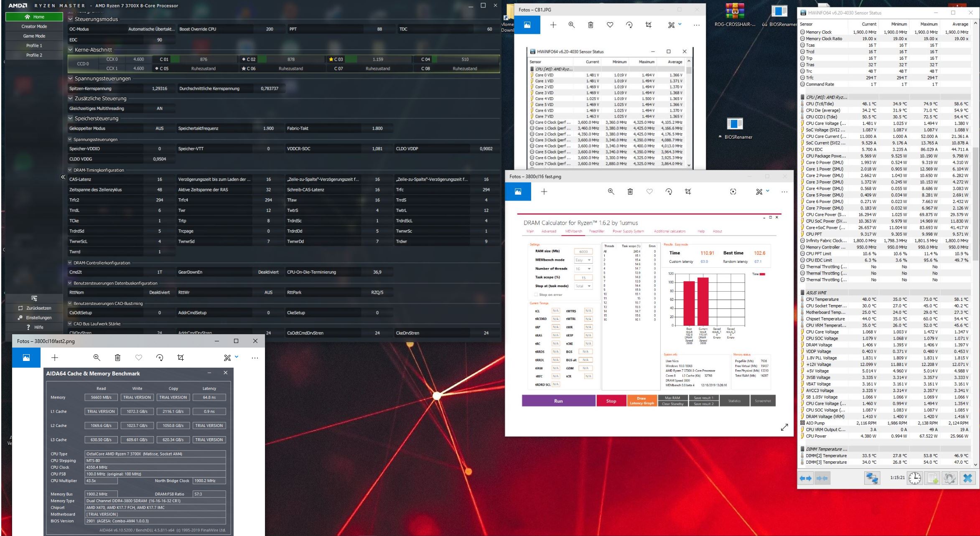
Task: Click HWiNFO log file start icon
Action: (932, 478)
